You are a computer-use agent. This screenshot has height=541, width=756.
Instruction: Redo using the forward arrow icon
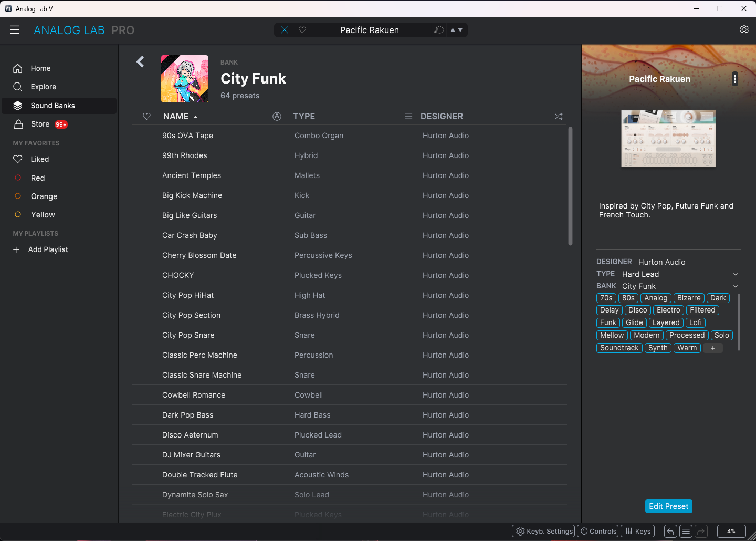click(701, 531)
